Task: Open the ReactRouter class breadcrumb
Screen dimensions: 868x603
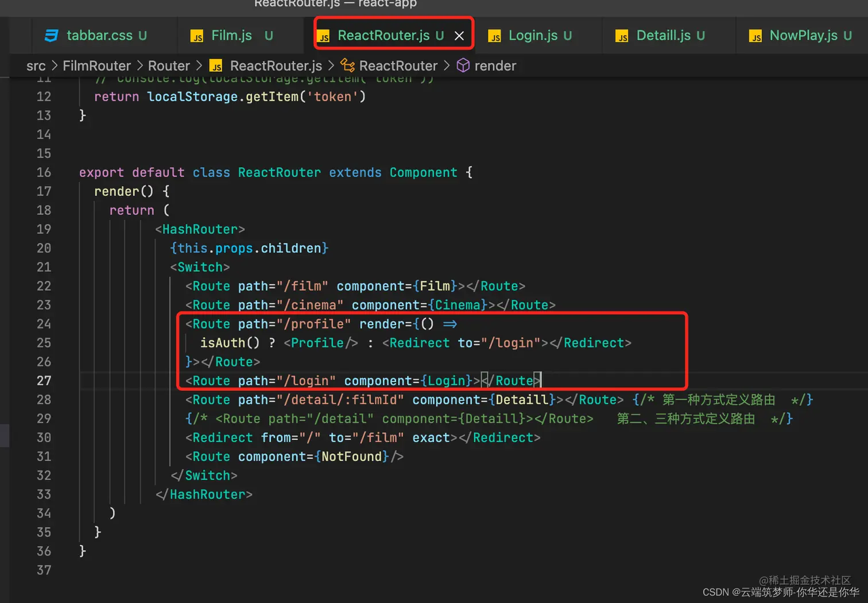Action: point(398,66)
